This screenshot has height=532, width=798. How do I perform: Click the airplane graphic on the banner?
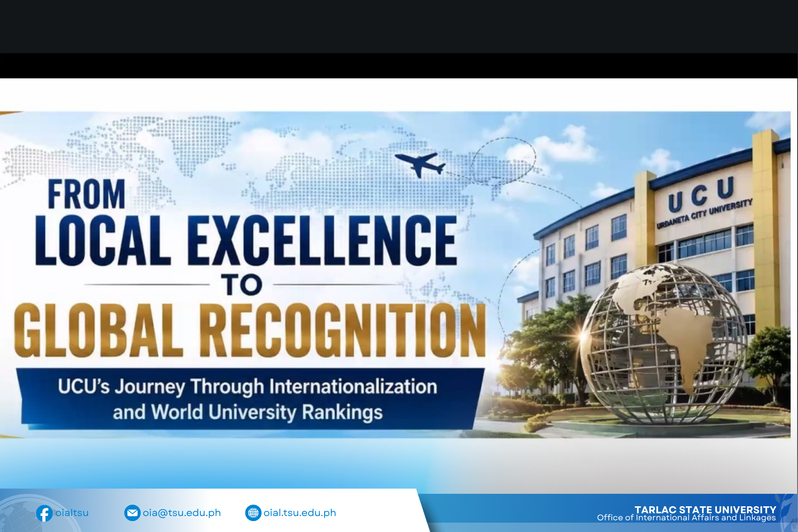point(420,164)
